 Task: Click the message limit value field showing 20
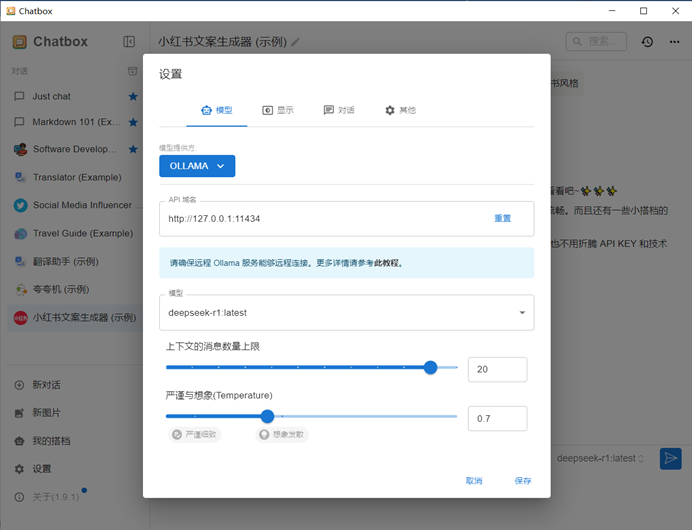click(x=497, y=369)
